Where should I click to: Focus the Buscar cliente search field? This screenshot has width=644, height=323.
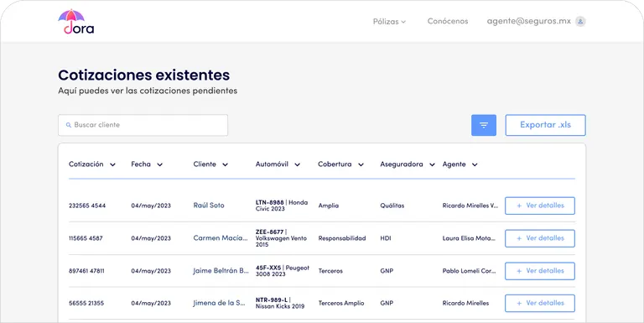143,125
